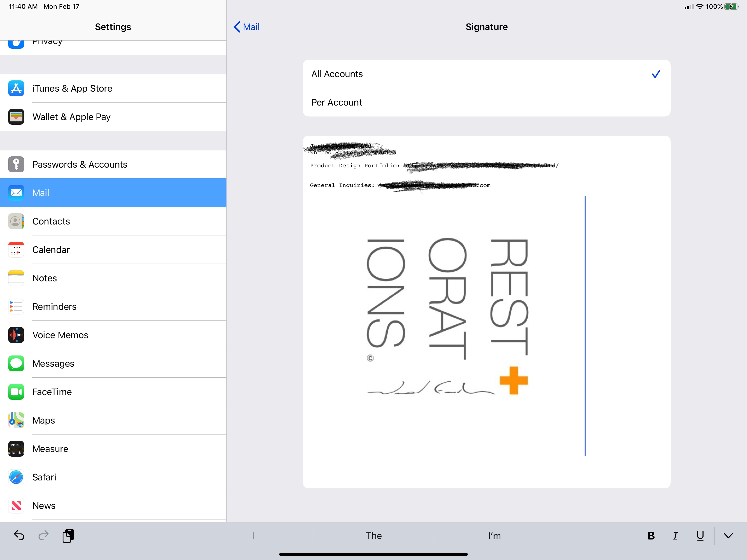Select the Per Account signature option
747x560 pixels.
click(486, 102)
